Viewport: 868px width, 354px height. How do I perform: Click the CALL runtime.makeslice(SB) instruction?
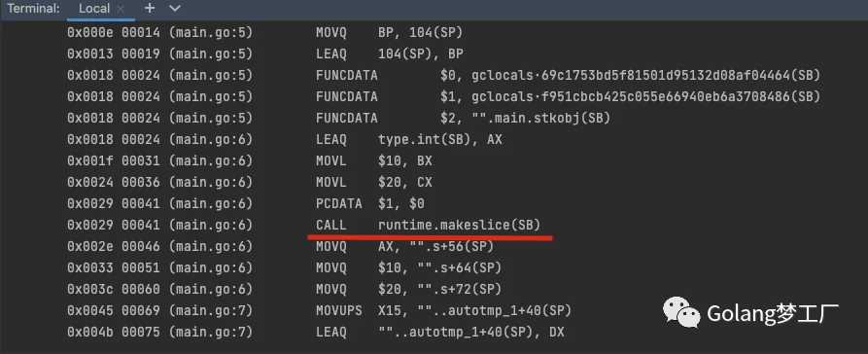pos(428,225)
